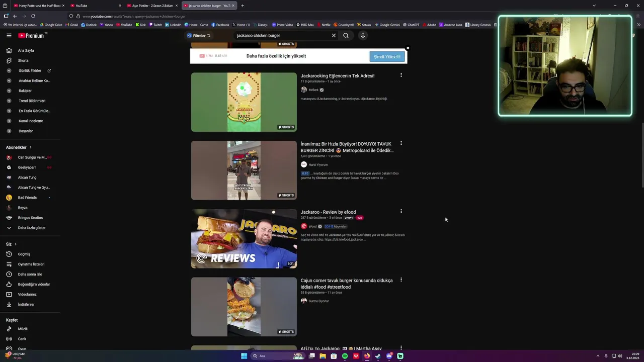Open the YouTube hamburger guide menu
The height and width of the screenshot is (362, 644).
(9, 36)
